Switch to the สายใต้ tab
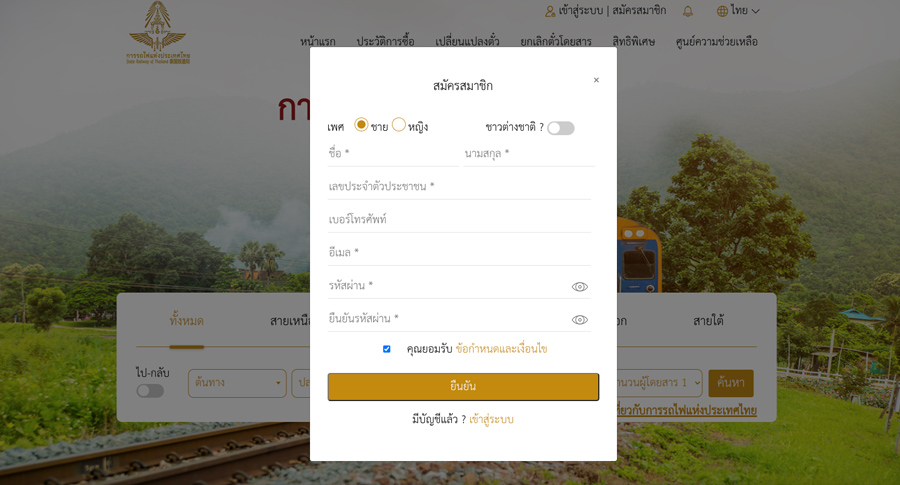 click(708, 320)
